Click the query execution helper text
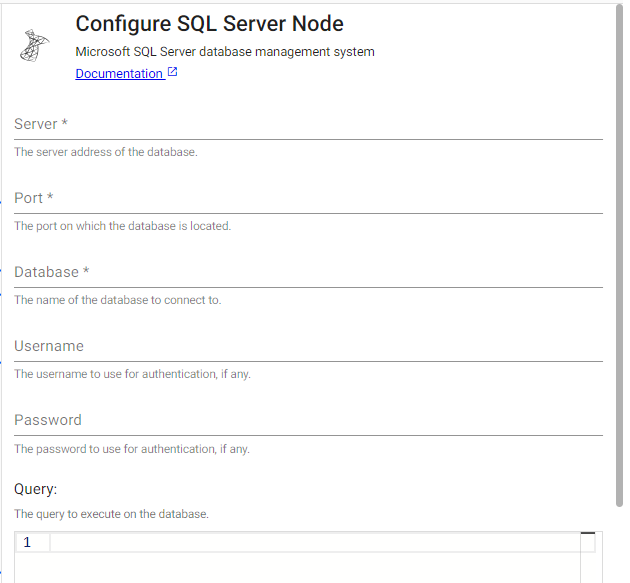Viewport: 630px width, 583px height. (111, 514)
